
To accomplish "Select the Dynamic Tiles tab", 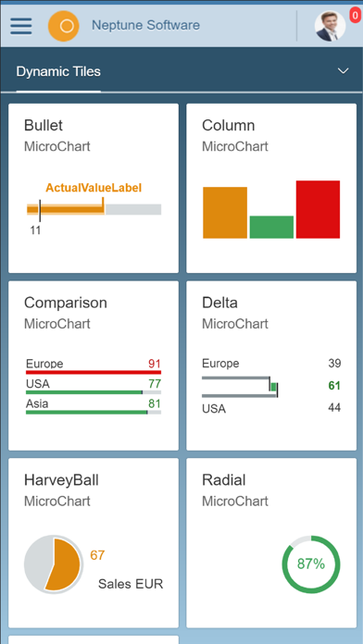I will pyautogui.click(x=58, y=71).
